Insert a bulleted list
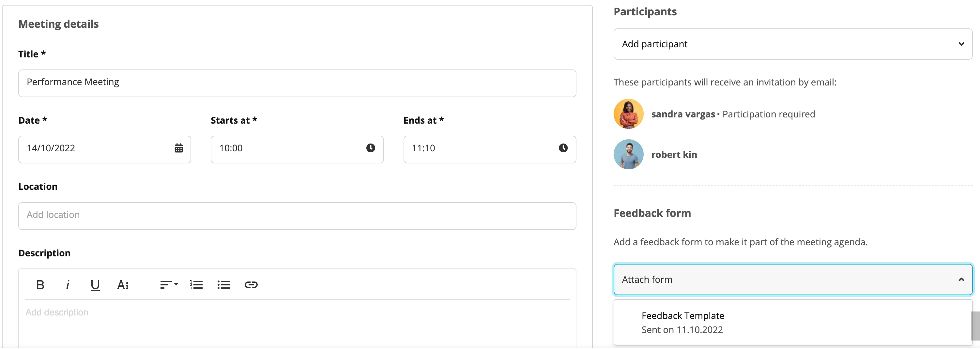Viewport: 980px width, 349px height. (224, 285)
